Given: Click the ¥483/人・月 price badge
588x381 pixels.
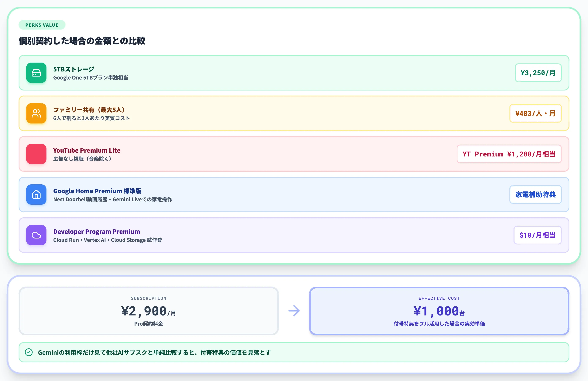Looking at the screenshot, I should click(535, 113).
